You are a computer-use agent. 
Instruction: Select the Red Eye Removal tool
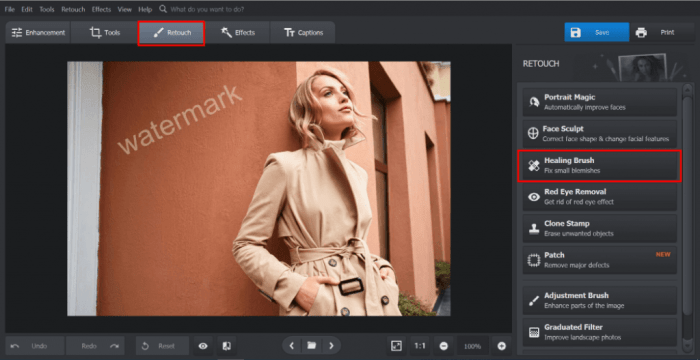coord(600,197)
